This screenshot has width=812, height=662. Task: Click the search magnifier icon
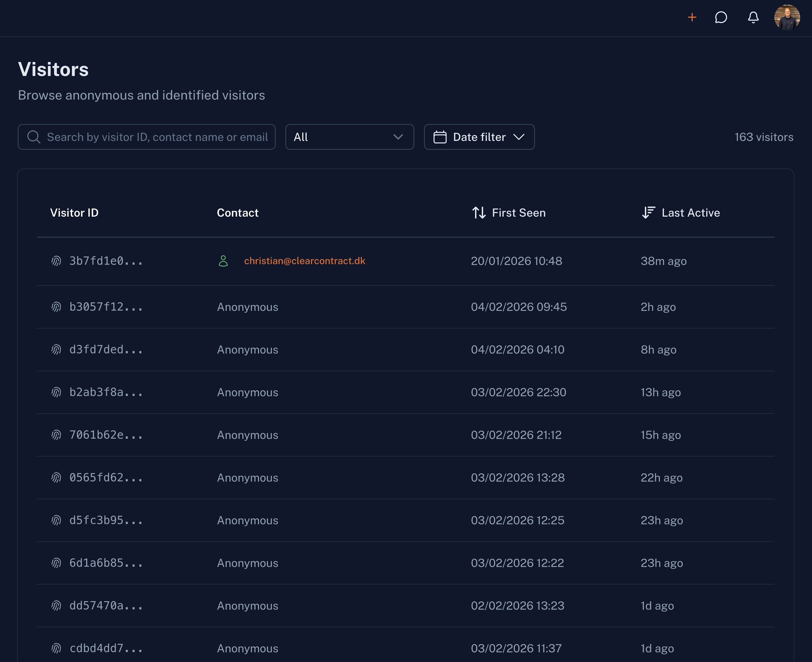tap(34, 137)
